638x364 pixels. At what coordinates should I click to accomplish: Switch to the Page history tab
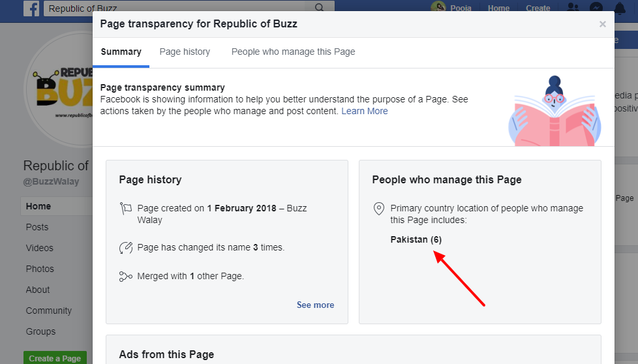click(x=185, y=52)
